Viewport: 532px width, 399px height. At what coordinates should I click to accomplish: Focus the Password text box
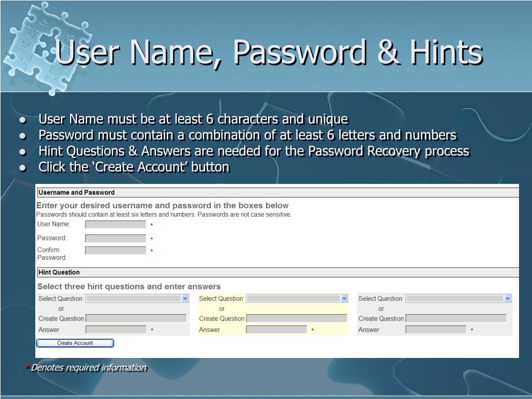pos(115,238)
